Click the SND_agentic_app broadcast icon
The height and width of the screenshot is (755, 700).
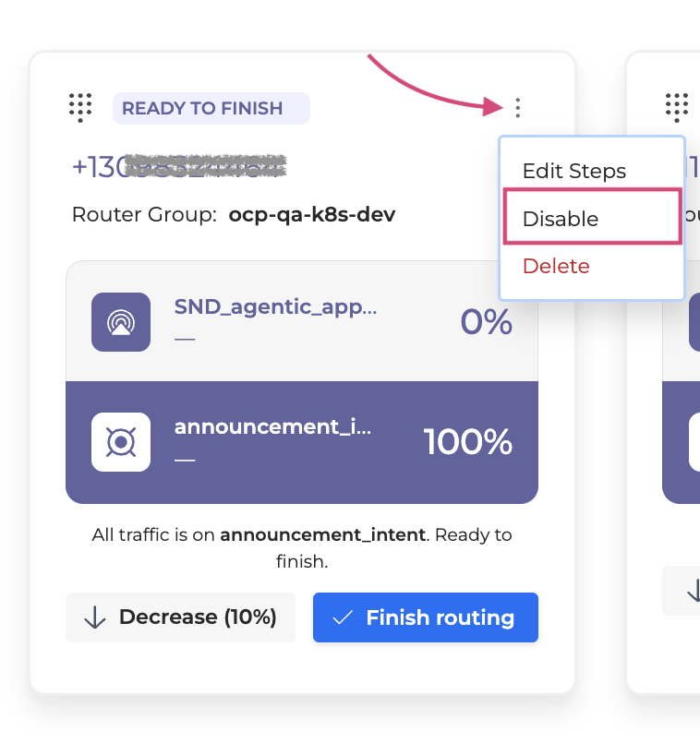point(121,321)
